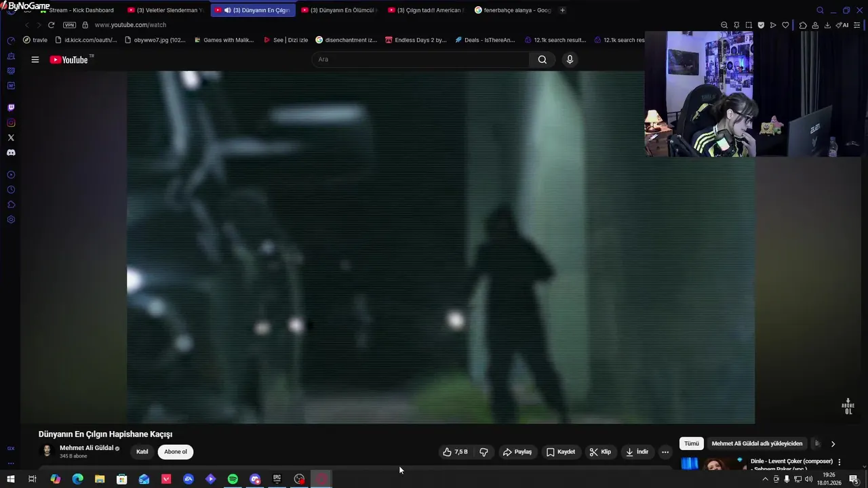Screen dimensions: 868x488
Task: Go to the YouTube home logo
Action: click(x=68, y=60)
